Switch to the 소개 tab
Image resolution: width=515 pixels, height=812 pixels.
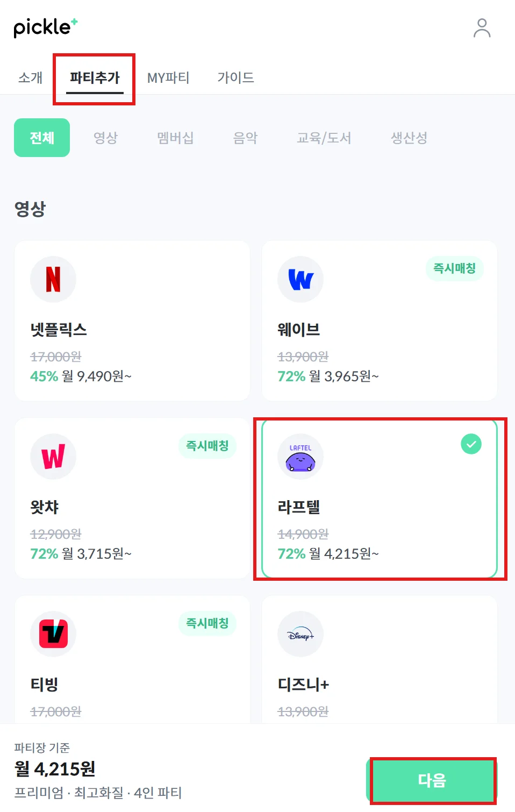point(31,77)
